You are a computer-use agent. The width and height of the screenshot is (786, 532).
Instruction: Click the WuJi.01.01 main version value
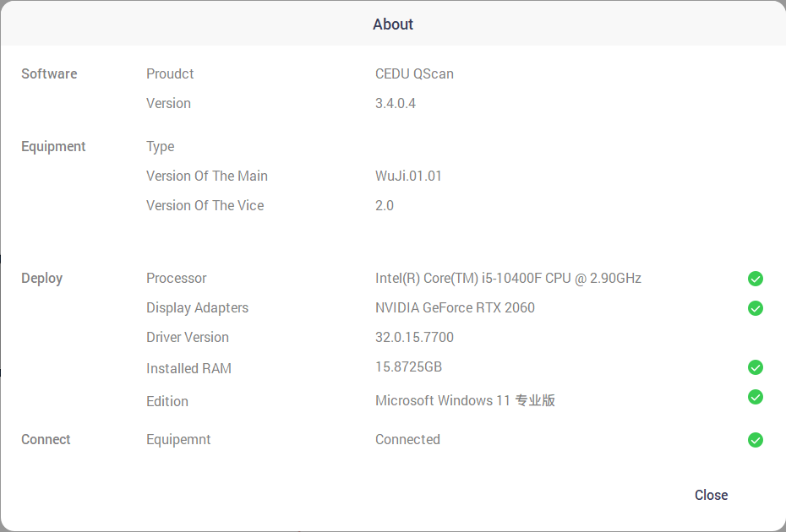pyautogui.click(x=408, y=176)
